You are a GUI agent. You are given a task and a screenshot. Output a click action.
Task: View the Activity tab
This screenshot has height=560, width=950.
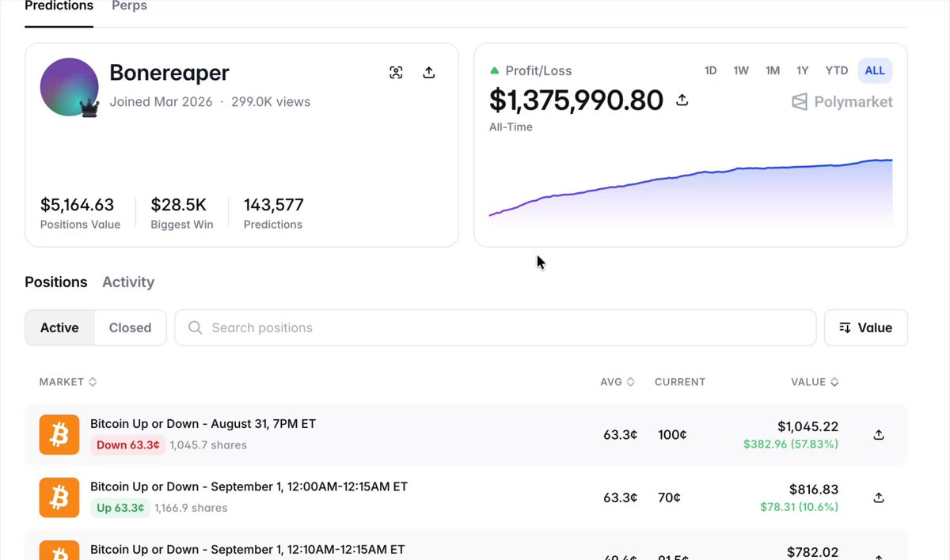point(128,282)
